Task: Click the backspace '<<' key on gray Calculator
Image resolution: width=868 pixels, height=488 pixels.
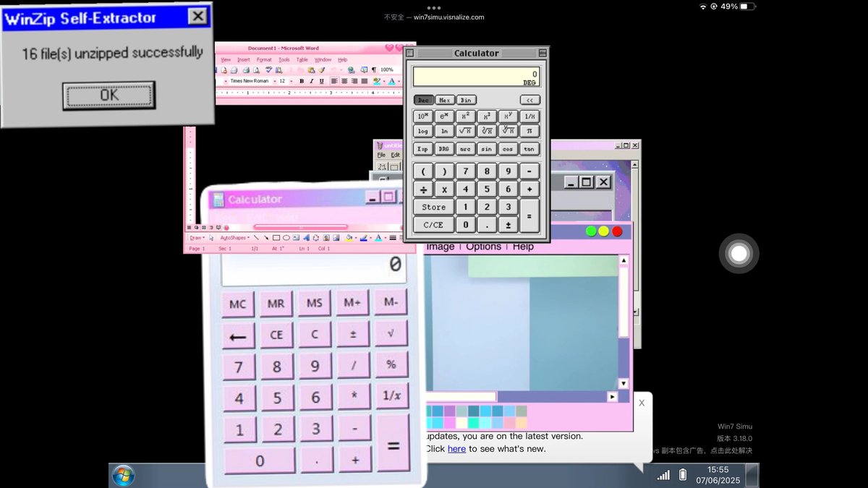Action: (x=529, y=100)
